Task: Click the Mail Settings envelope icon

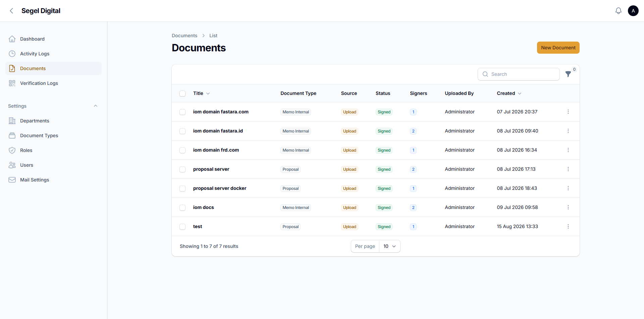Action: pyautogui.click(x=12, y=180)
